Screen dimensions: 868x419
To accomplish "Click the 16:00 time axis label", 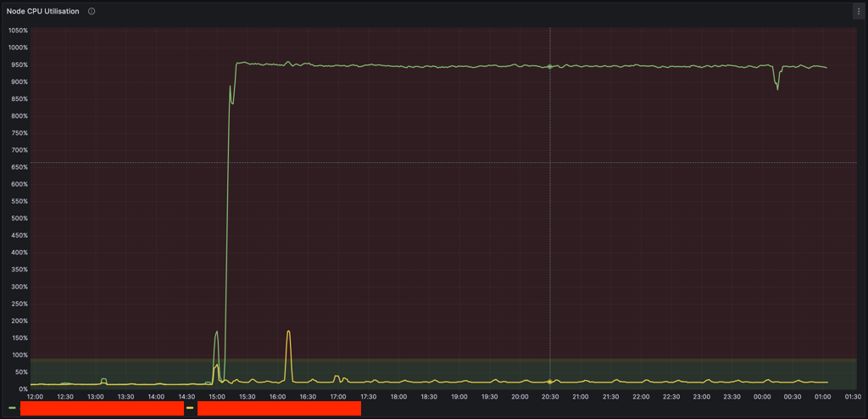I will pyautogui.click(x=277, y=397).
